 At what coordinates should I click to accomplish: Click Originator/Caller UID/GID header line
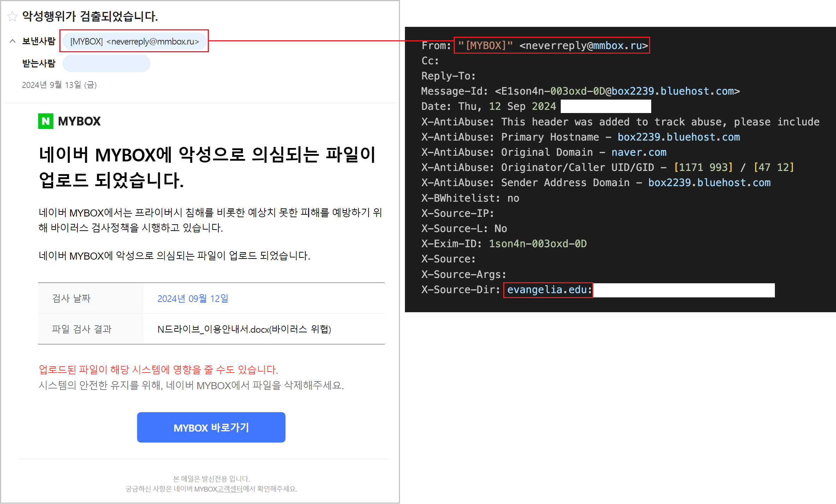608,167
